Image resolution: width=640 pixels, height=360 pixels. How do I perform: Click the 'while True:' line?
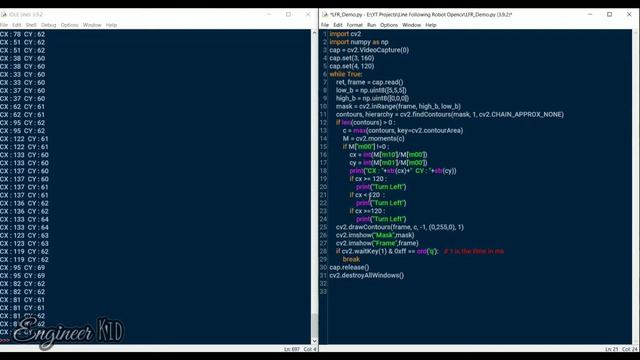click(346, 74)
